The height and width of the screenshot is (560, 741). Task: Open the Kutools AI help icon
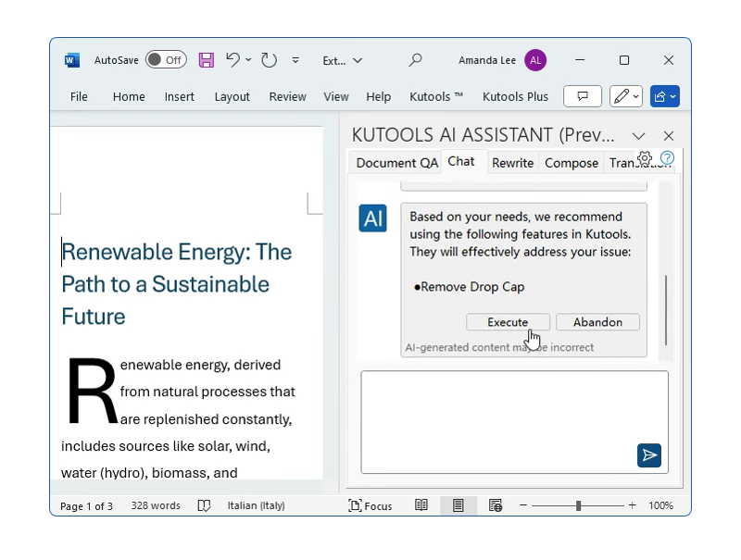pos(667,157)
